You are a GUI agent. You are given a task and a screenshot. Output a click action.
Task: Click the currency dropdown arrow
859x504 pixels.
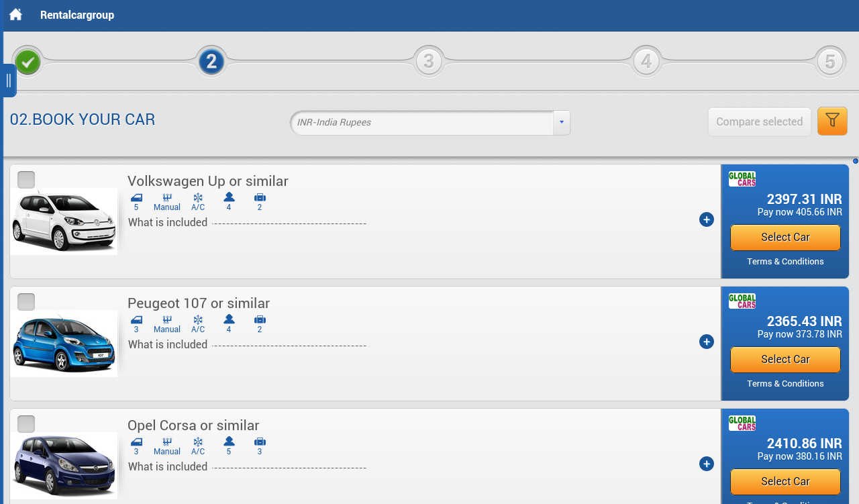pyautogui.click(x=562, y=123)
